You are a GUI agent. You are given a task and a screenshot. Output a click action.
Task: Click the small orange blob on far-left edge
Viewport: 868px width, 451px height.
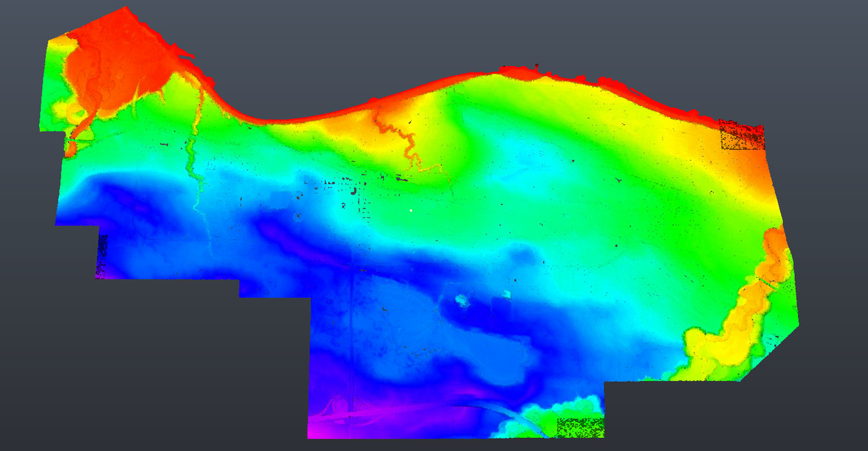pos(71,148)
